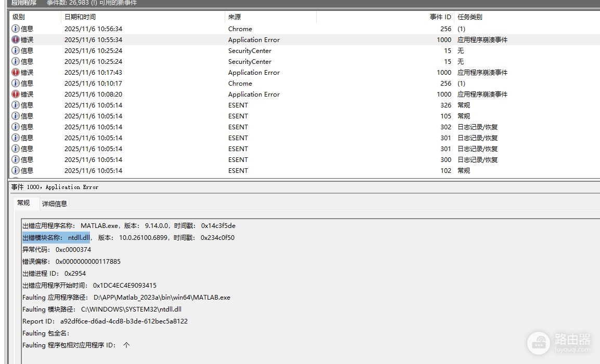Click the info icon of the Chrome 10:56:34 event
600x364 pixels.
pos(15,29)
